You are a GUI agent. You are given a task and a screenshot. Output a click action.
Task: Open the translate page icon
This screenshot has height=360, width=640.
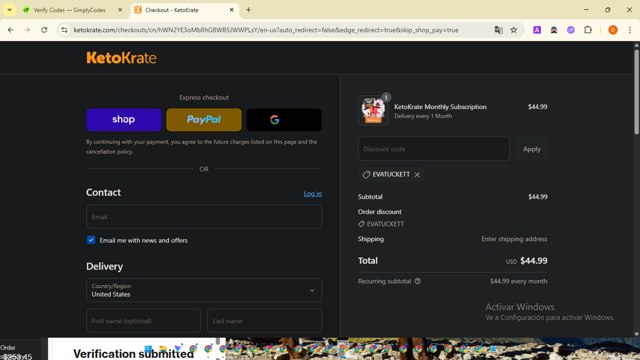point(498,30)
